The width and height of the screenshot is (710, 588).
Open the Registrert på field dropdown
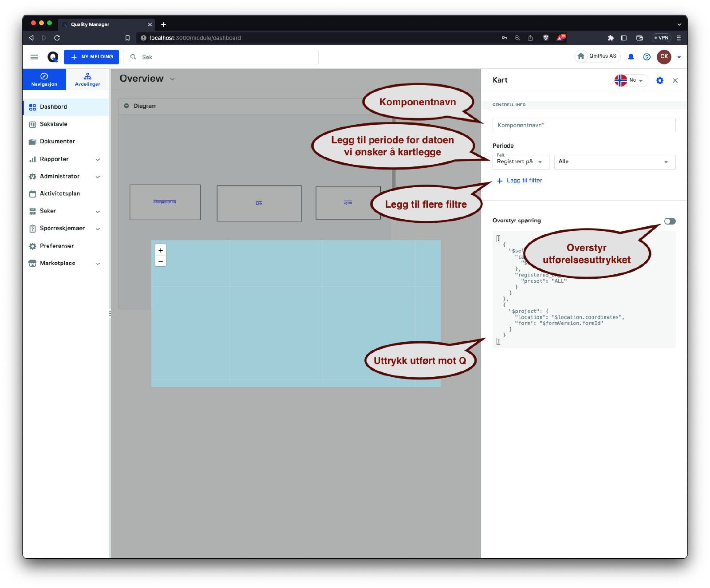point(521,162)
